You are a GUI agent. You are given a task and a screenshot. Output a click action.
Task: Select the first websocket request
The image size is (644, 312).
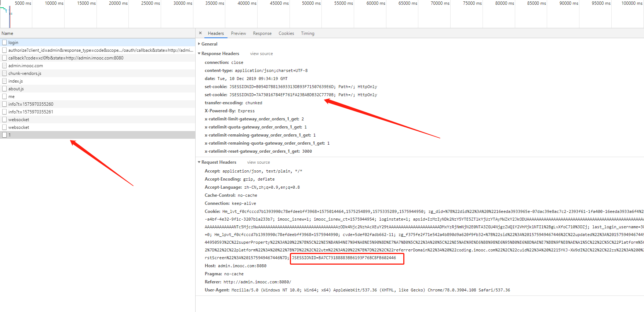[x=98, y=120]
